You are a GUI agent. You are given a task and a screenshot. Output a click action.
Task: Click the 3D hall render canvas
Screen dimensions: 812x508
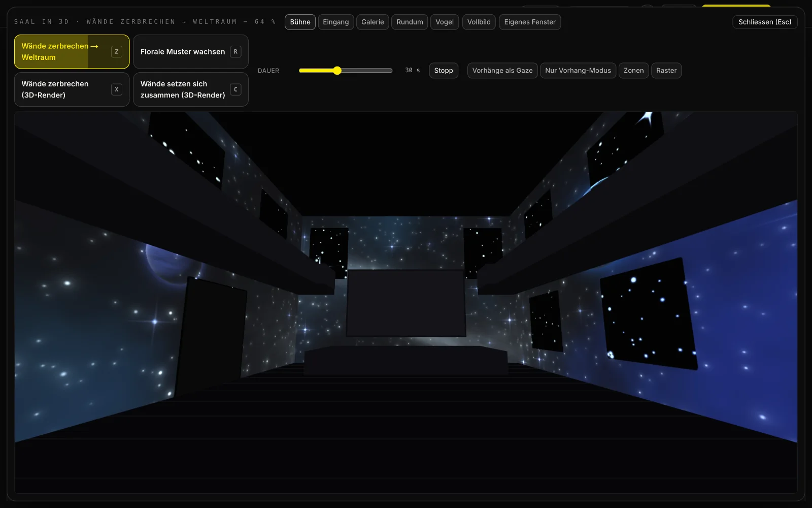[x=406, y=302]
